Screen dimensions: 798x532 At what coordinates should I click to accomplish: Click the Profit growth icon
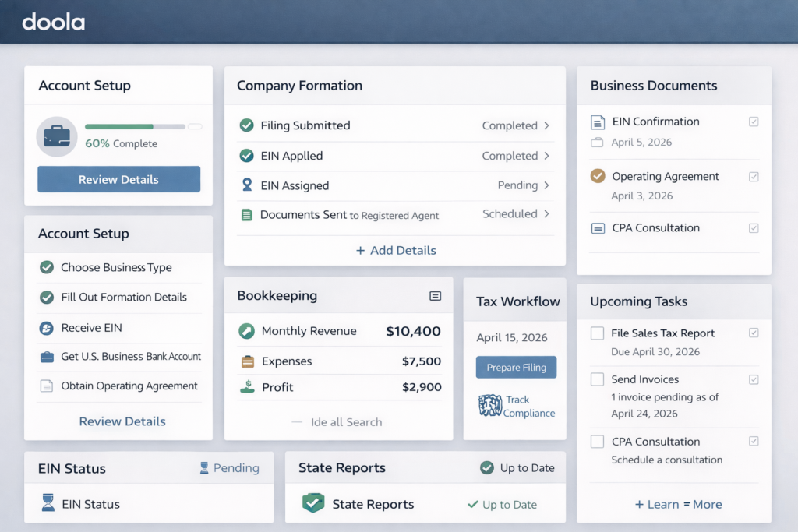[247, 387]
